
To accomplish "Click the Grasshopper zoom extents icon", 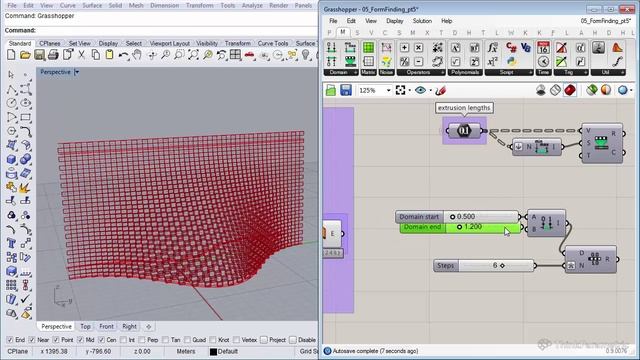I will point(400,91).
